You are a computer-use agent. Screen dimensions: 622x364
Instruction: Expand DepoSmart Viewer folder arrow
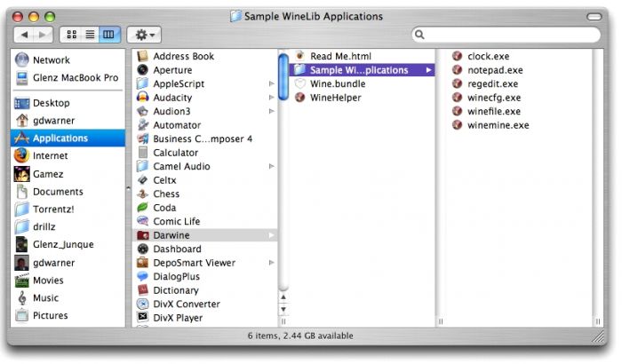271,263
